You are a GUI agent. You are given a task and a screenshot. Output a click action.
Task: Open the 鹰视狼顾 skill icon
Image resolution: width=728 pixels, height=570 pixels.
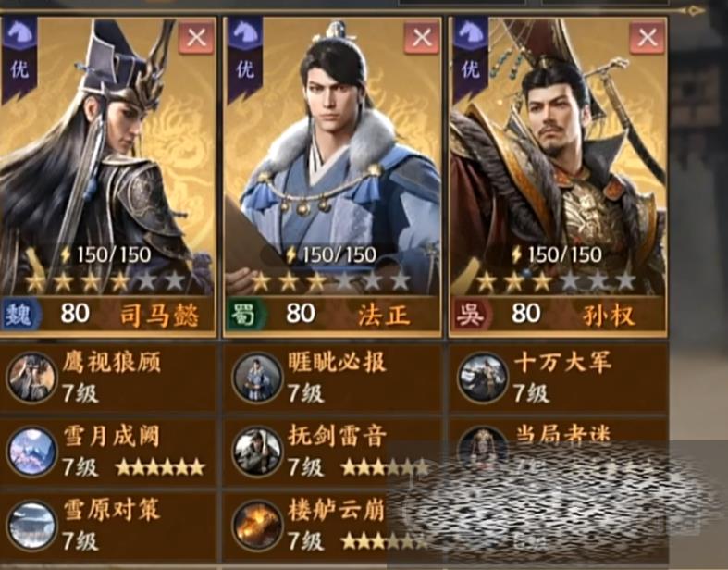click(x=32, y=378)
